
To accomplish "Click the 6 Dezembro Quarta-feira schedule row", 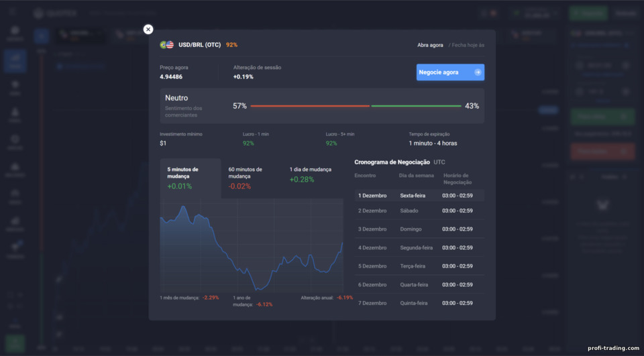I will [x=419, y=284].
